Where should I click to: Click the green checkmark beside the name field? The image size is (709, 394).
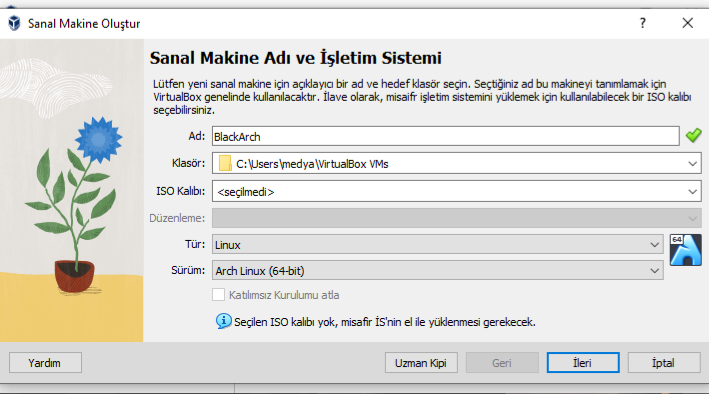[693, 136]
